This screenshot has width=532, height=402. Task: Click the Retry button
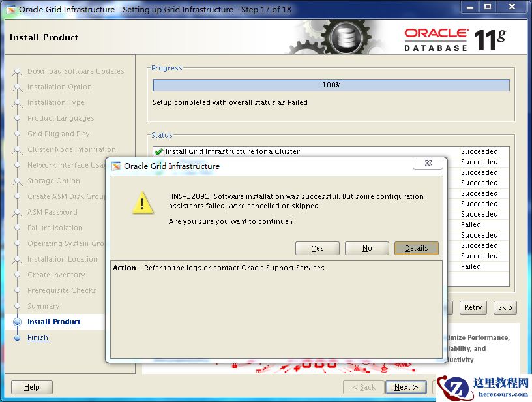click(473, 307)
